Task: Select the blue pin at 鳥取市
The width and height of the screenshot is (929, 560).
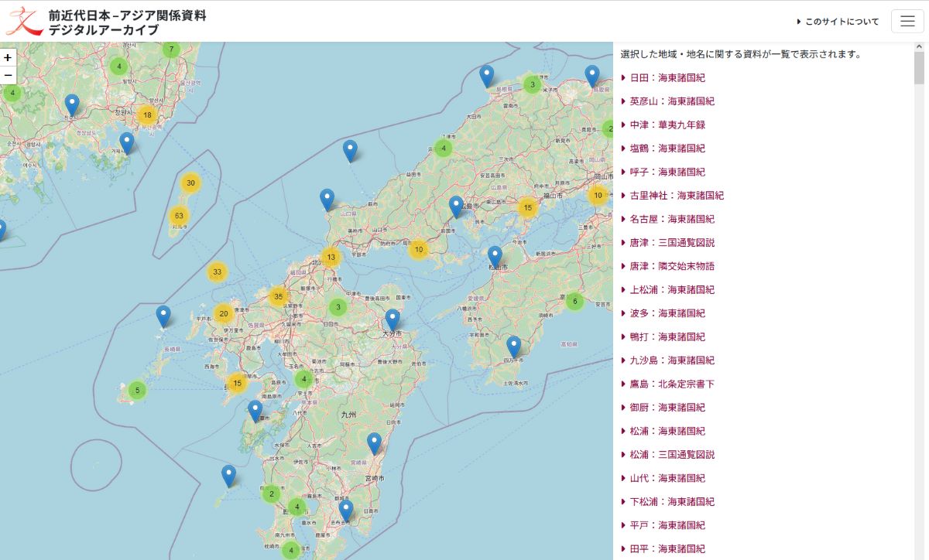Action: point(592,76)
